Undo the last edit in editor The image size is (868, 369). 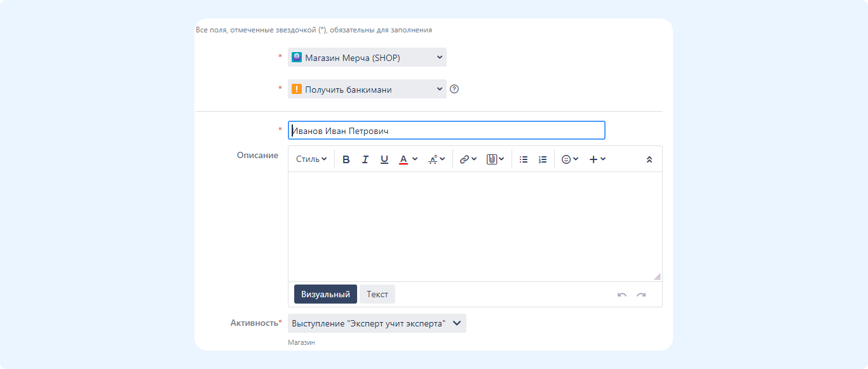click(x=622, y=295)
